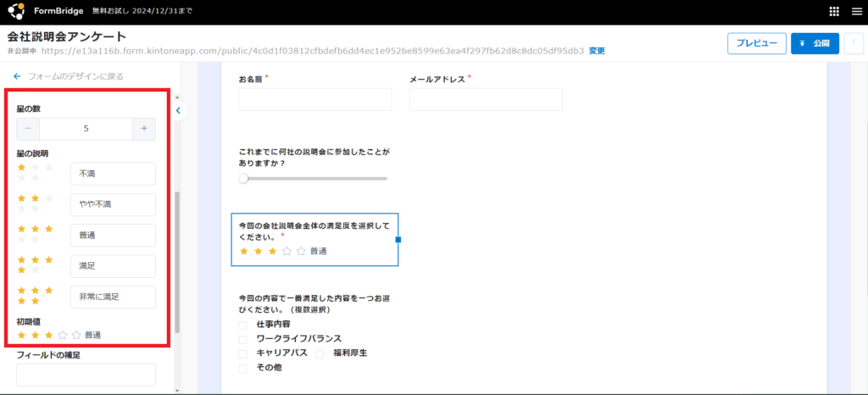Viewport: 868px width, 395px height.
Task: Click first star in satisfaction rating field
Action: tap(245, 251)
